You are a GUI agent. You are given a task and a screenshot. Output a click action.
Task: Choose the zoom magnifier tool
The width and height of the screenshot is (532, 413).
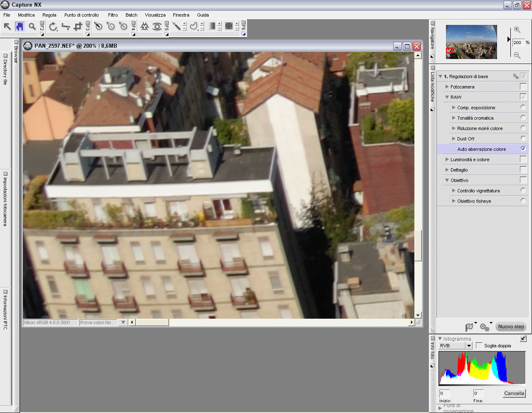tap(32, 27)
